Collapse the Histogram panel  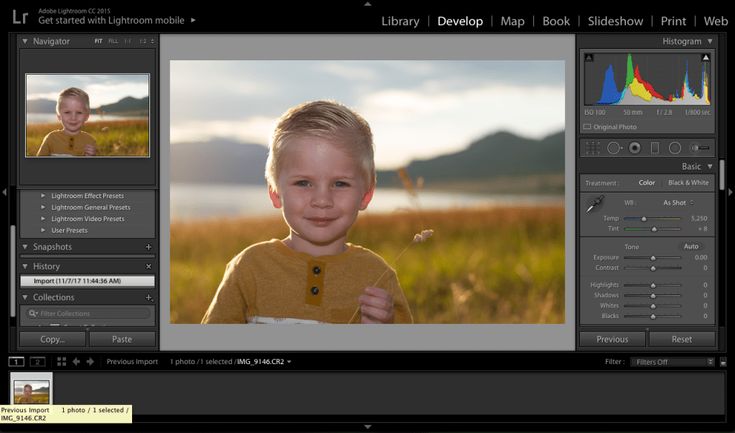pos(710,41)
